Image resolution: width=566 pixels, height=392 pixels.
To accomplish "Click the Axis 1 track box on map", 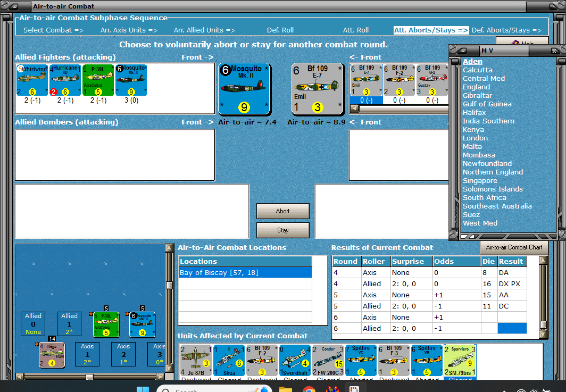I will pos(87,354).
